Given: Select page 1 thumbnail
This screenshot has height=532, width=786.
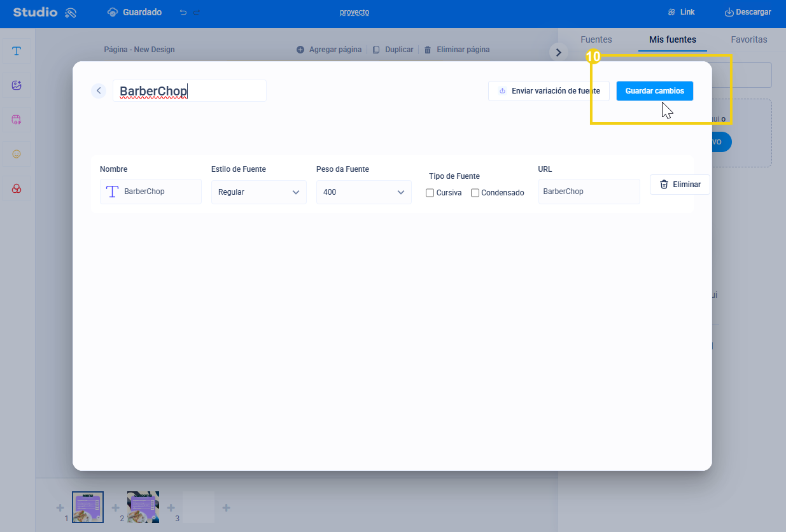Looking at the screenshot, I should pos(88,507).
